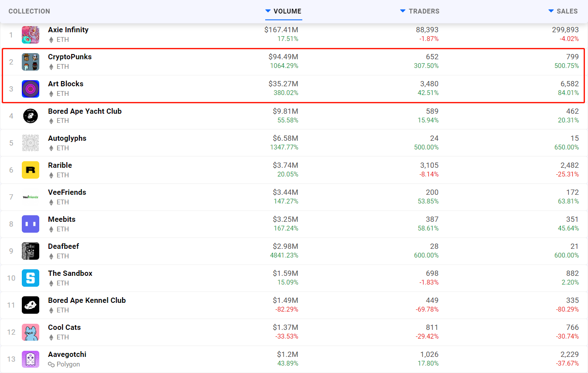Select the Bored Ape Yacht Club logo

pos(31,116)
